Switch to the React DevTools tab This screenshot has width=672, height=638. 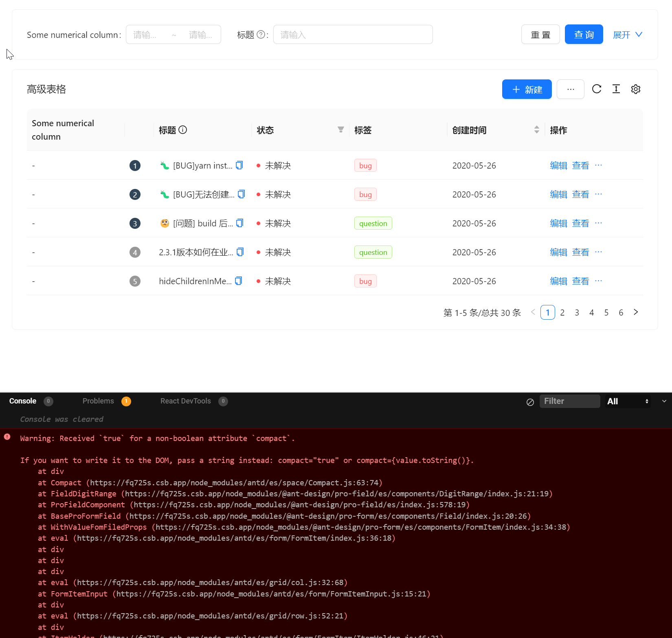tap(185, 401)
